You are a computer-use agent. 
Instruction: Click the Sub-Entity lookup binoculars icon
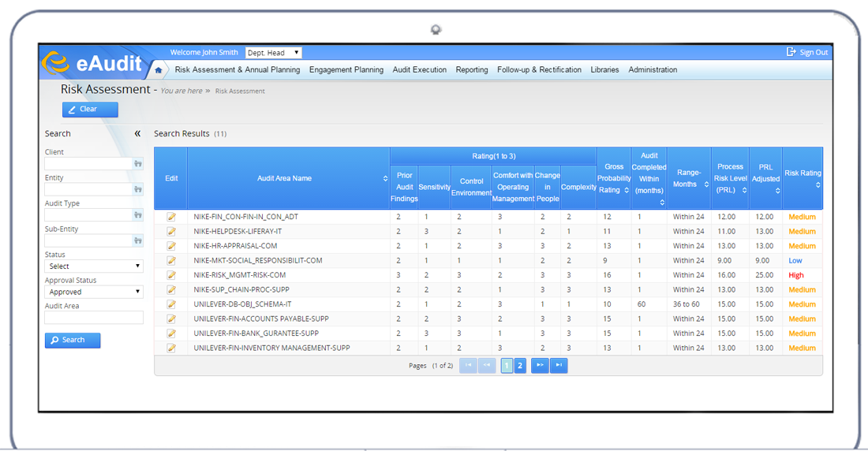click(x=138, y=240)
